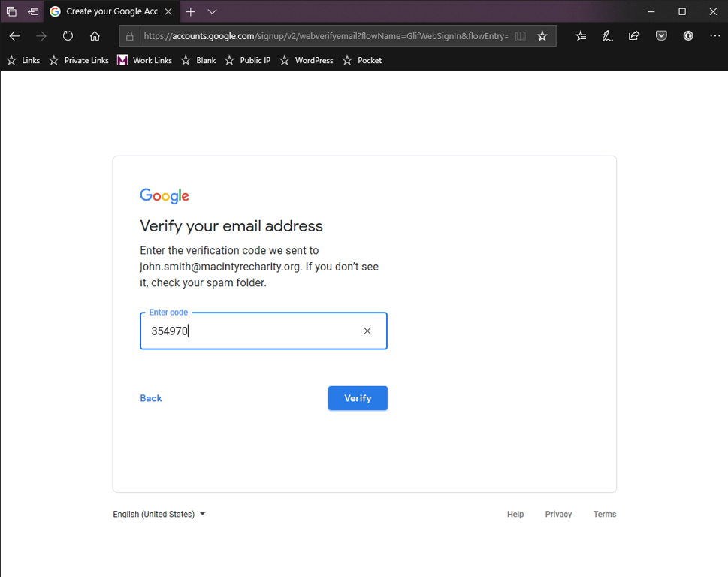Open the favorites hub icon
The height and width of the screenshot is (577, 728).
581,35
